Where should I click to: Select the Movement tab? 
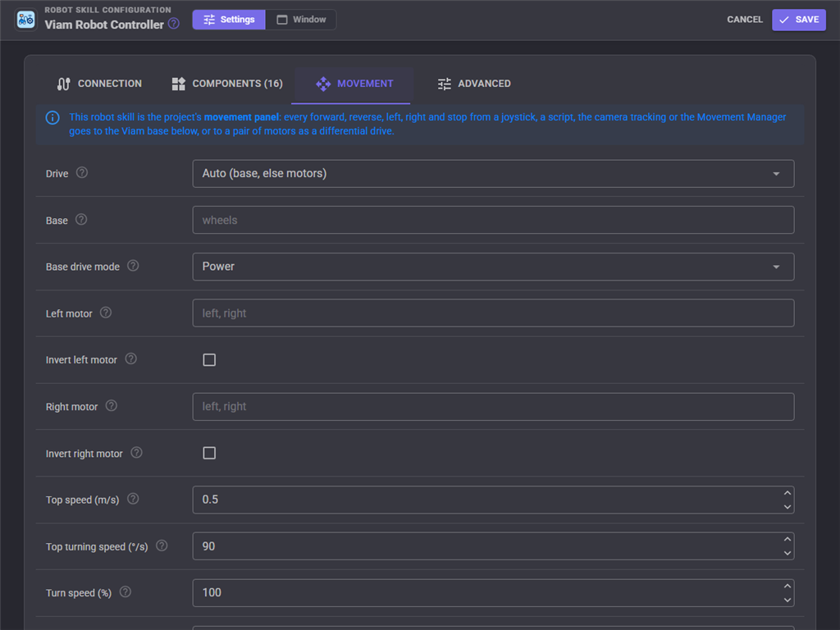click(354, 84)
